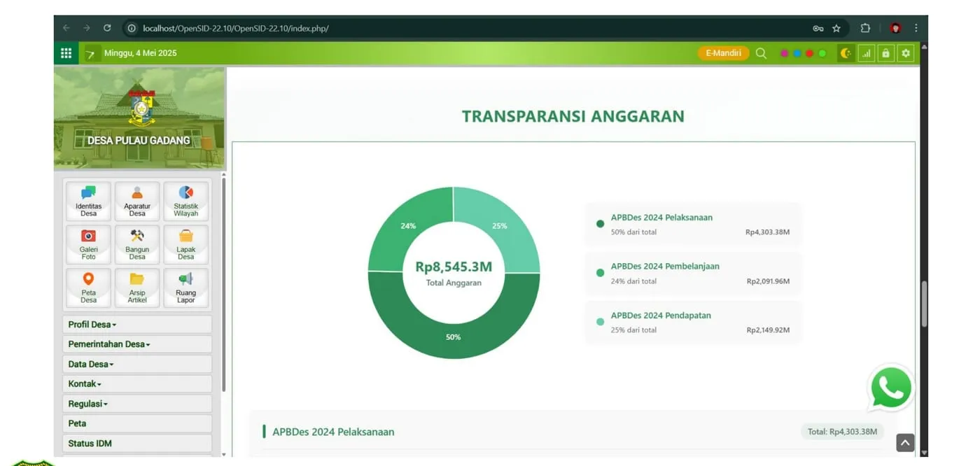This screenshot has width=980, height=466.
Task: Open the apps grid menu icon
Action: click(66, 53)
